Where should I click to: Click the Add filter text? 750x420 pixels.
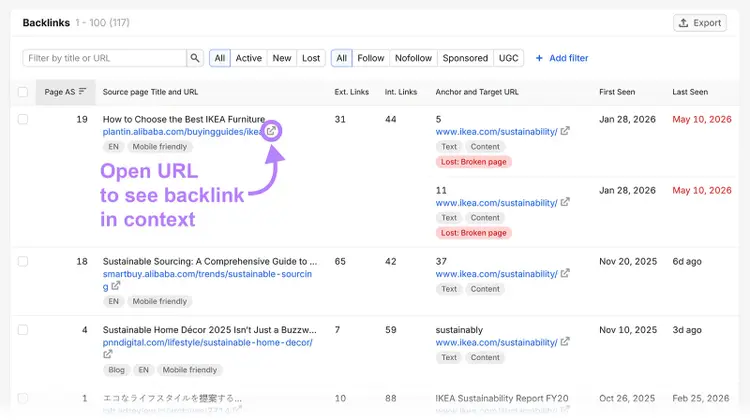pyautogui.click(x=568, y=58)
